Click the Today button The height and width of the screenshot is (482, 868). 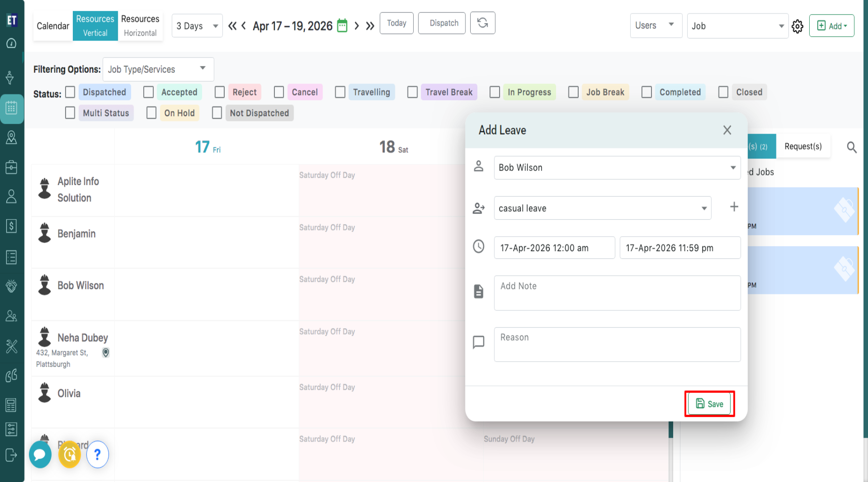(x=396, y=23)
